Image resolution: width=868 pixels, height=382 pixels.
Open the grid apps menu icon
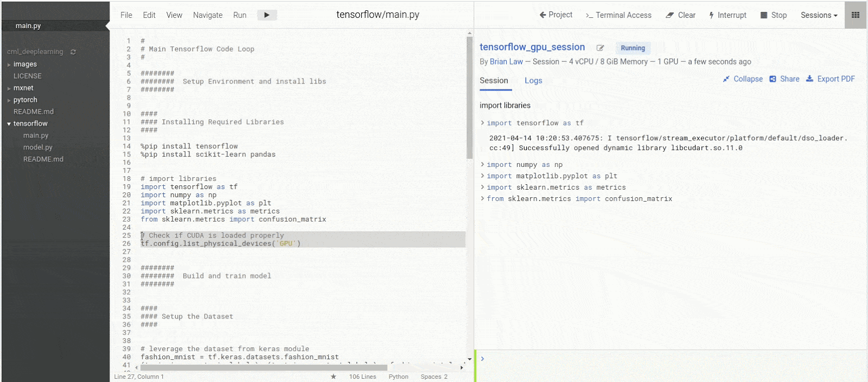856,15
